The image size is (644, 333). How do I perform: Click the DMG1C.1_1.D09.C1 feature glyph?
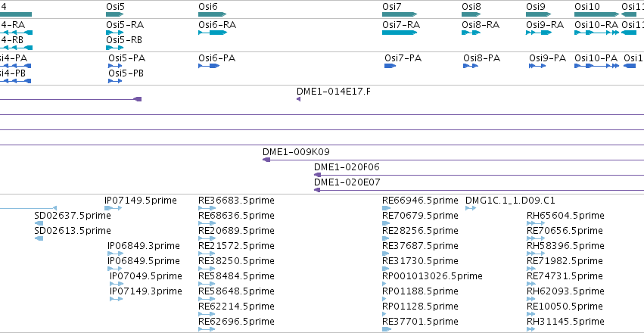[x=471, y=208]
